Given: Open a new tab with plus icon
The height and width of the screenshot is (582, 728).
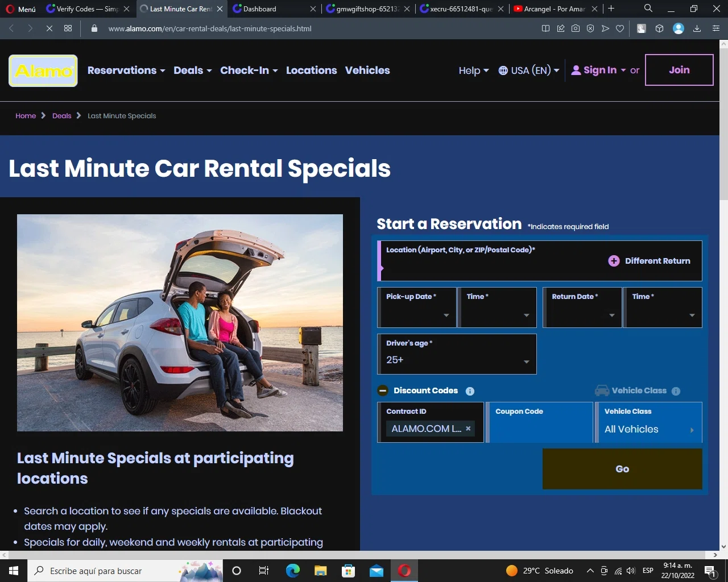Looking at the screenshot, I should pos(611,9).
